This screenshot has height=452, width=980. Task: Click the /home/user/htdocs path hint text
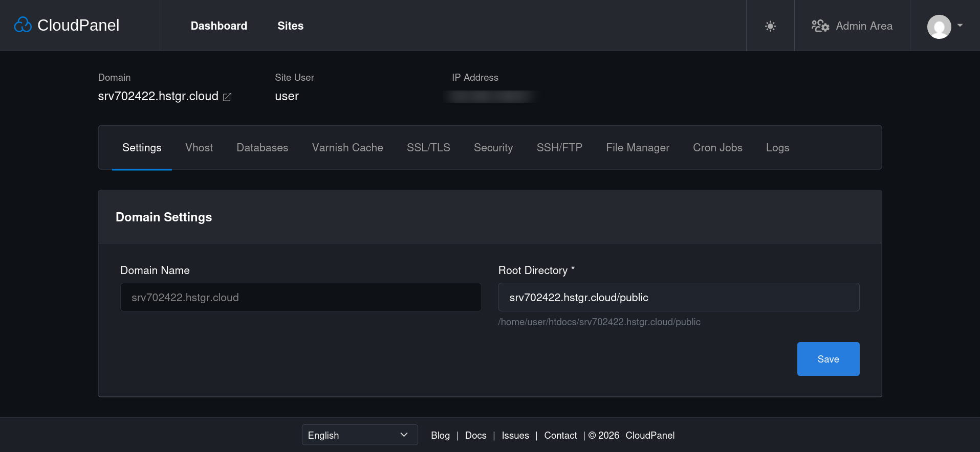(599, 322)
